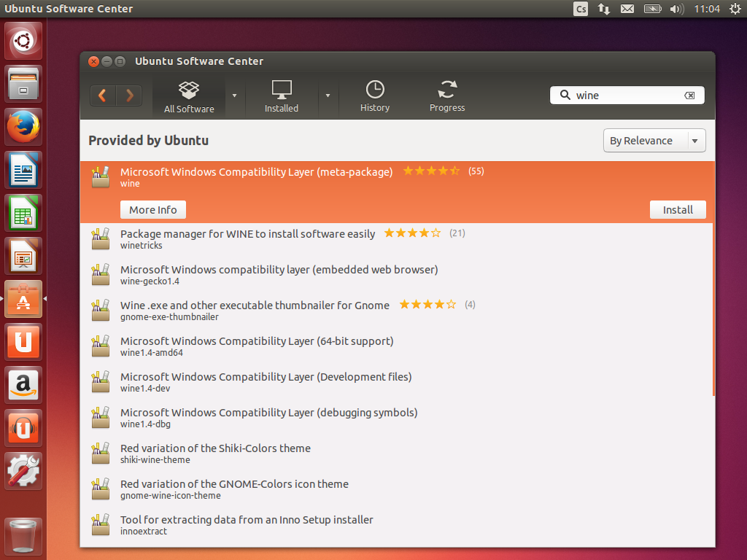Open the By Relevance sort dropdown
747x560 pixels.
tap(654, 141)
